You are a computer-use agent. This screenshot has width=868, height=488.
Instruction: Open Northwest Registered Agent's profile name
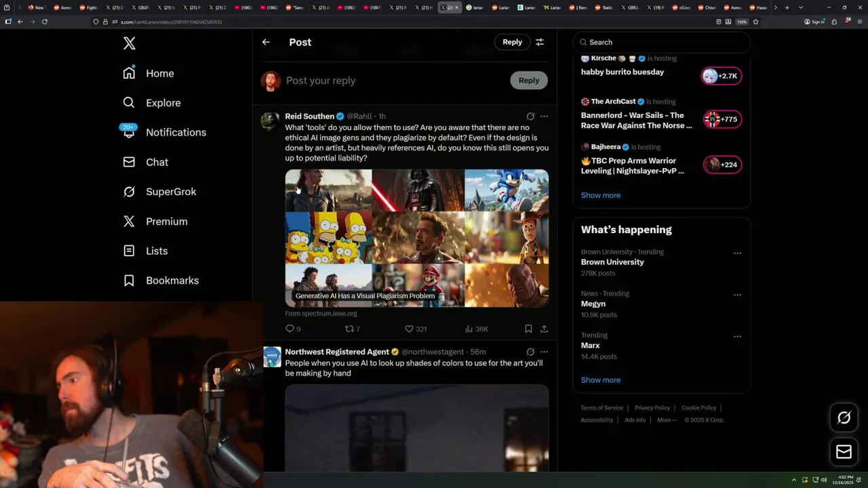pyautogui.click(x=337, y=352)
